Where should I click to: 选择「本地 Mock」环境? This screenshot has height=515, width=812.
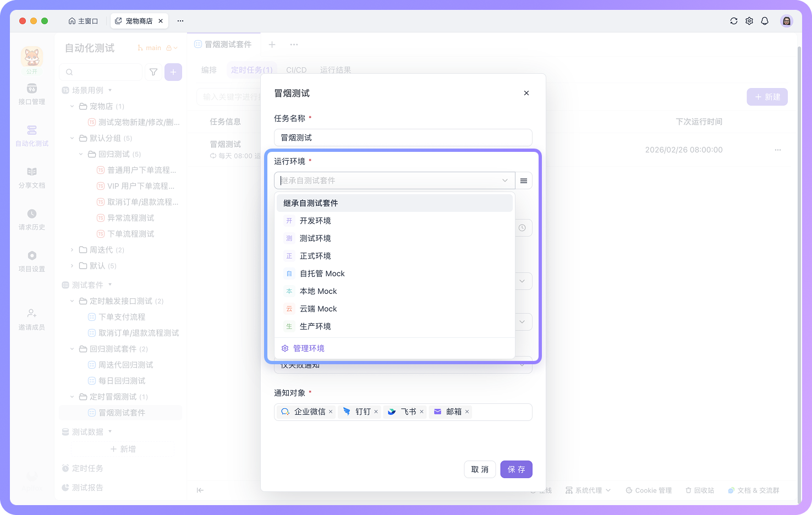pos(318,291)
